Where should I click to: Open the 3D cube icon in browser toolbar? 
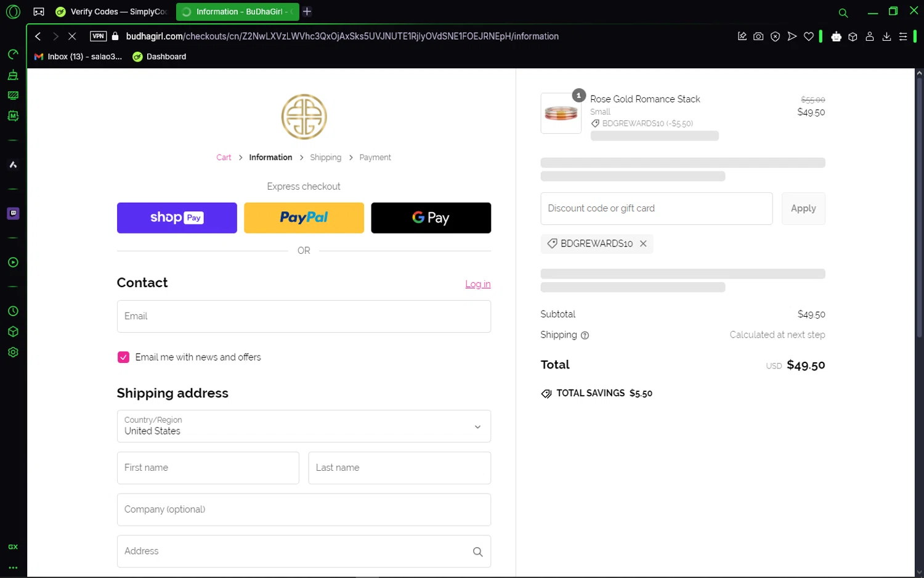pos(853,36)
